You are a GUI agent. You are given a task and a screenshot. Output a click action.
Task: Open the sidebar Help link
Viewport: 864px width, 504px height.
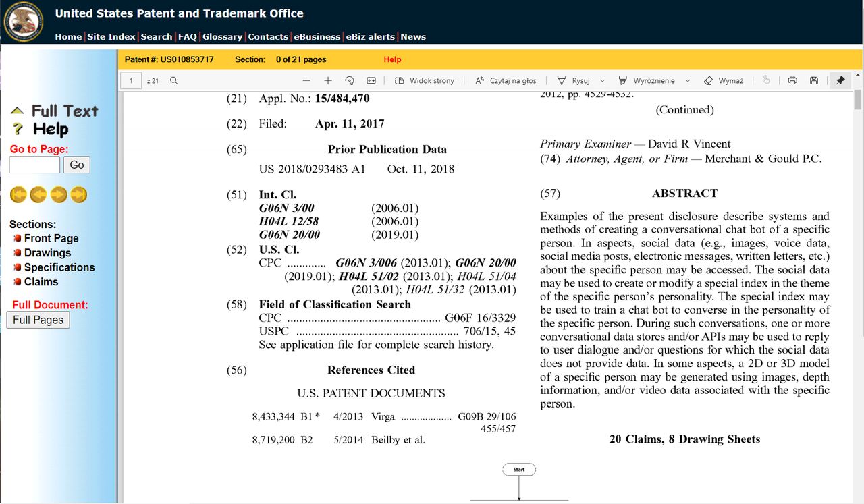51,129
